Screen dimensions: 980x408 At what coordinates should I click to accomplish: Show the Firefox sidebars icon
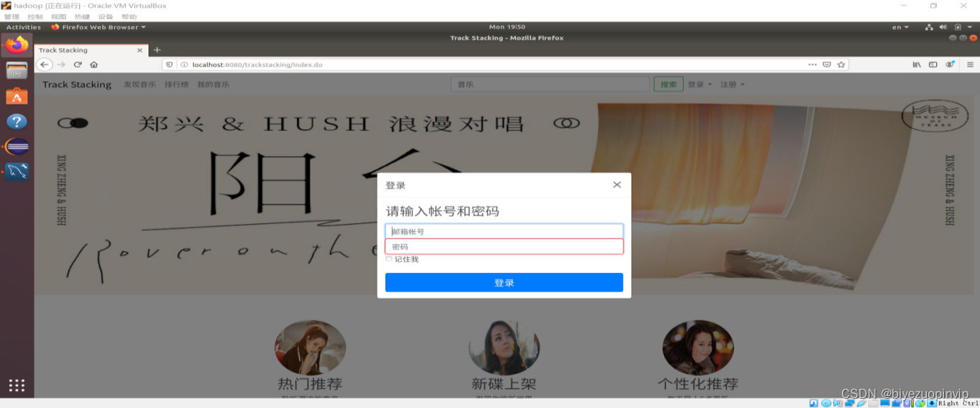[933, 64]
